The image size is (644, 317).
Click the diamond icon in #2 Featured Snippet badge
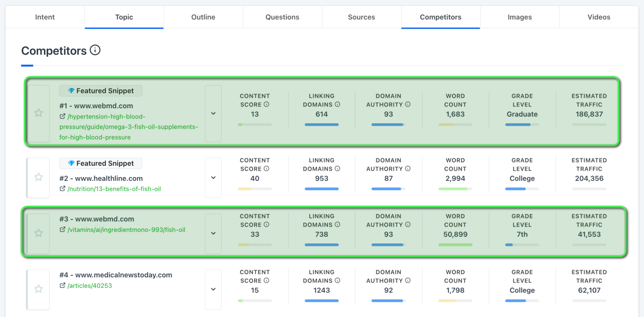71,164
